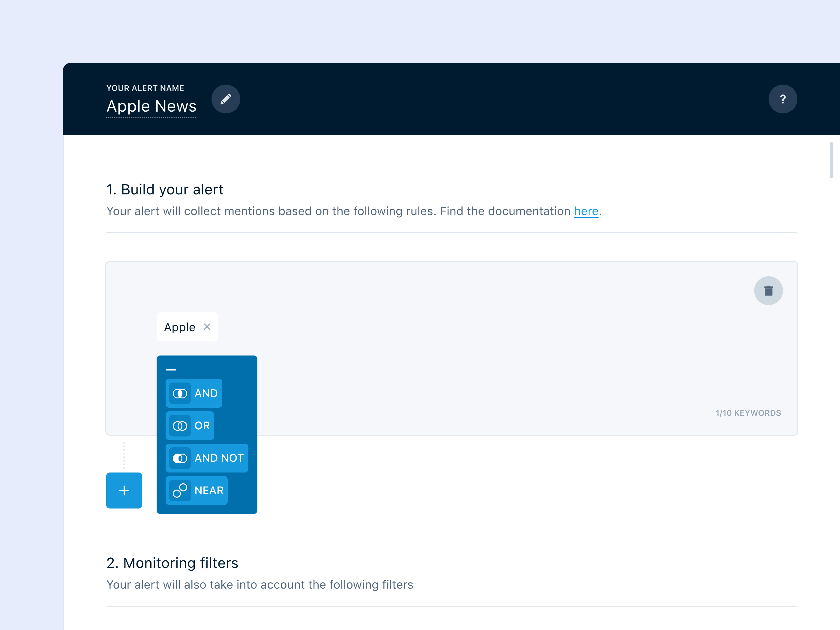Select the Apple keyword chip text
The image size is (840, 630).
point(179,327)
